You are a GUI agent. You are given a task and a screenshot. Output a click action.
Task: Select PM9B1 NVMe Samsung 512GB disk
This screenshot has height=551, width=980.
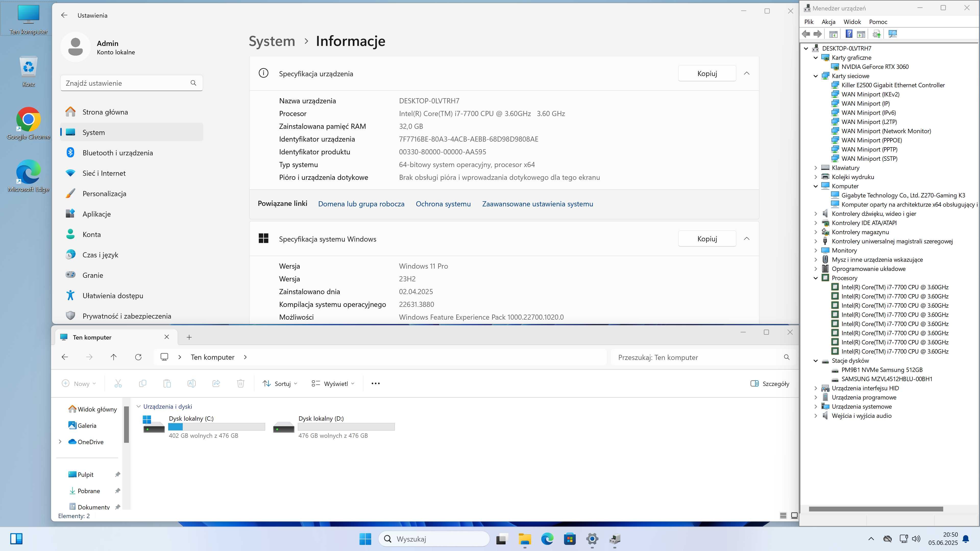click(882, 370)
